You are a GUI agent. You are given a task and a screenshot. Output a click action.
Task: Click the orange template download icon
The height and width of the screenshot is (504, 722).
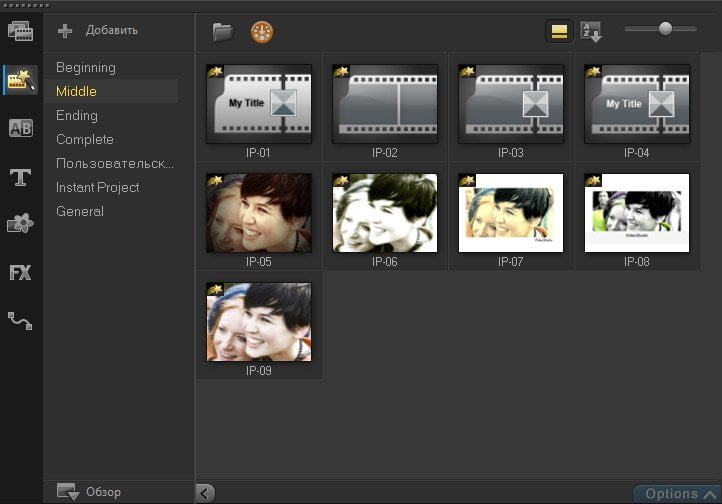click(262, 32)
